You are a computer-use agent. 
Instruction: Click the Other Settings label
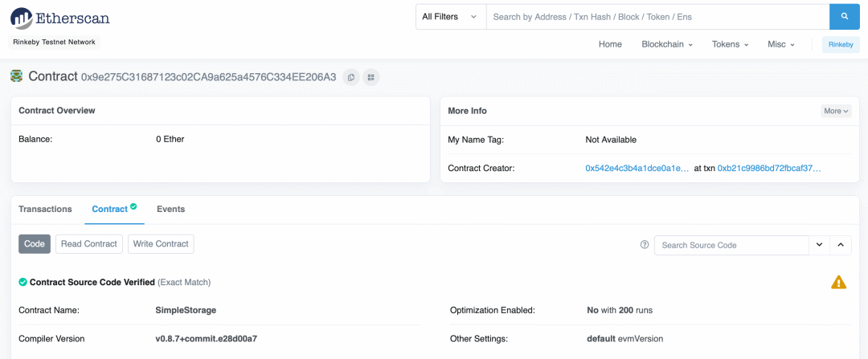[479, 339]
